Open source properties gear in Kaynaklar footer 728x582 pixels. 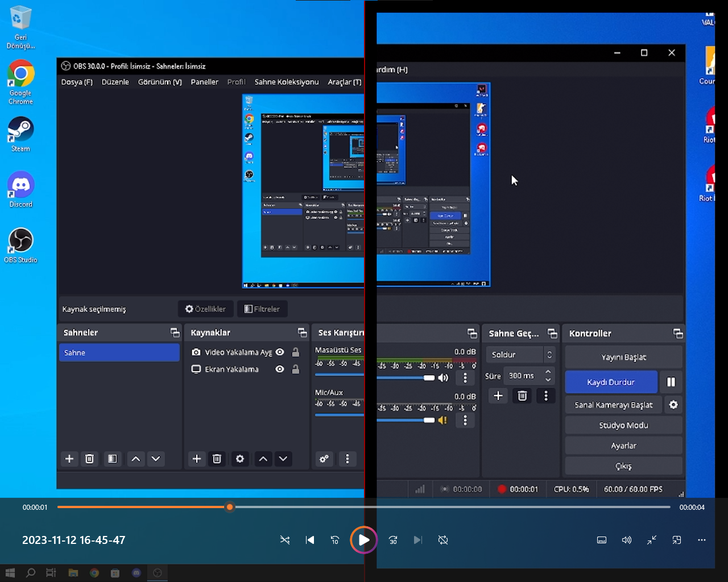pos(240,459)
